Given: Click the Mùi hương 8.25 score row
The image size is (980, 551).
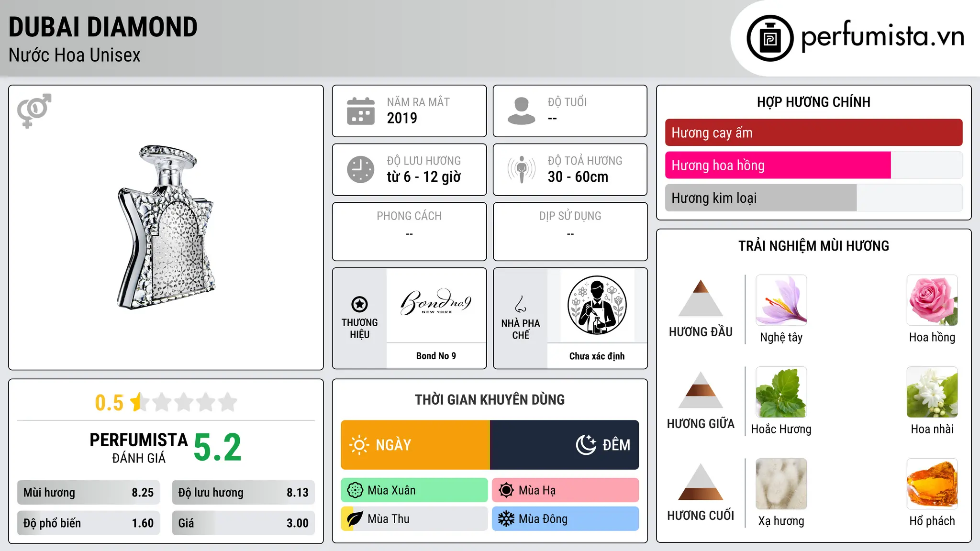Looking at the screenshot, I should [89, 492].
